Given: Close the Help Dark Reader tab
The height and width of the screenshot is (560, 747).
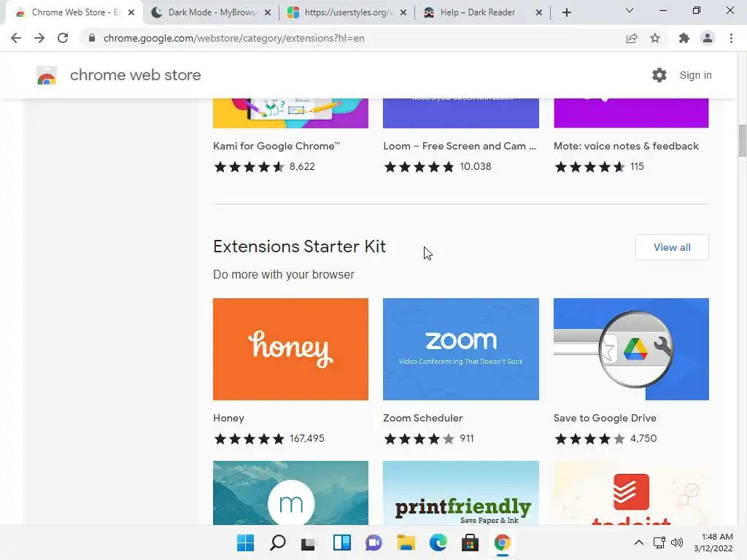Looking at the screenshot, I should point(539,13).
